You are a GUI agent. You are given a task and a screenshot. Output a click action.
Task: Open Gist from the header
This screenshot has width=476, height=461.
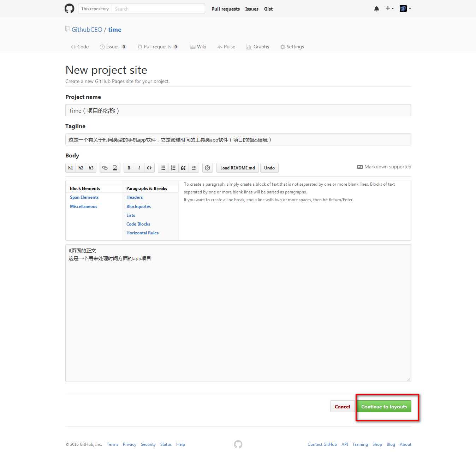268,9
